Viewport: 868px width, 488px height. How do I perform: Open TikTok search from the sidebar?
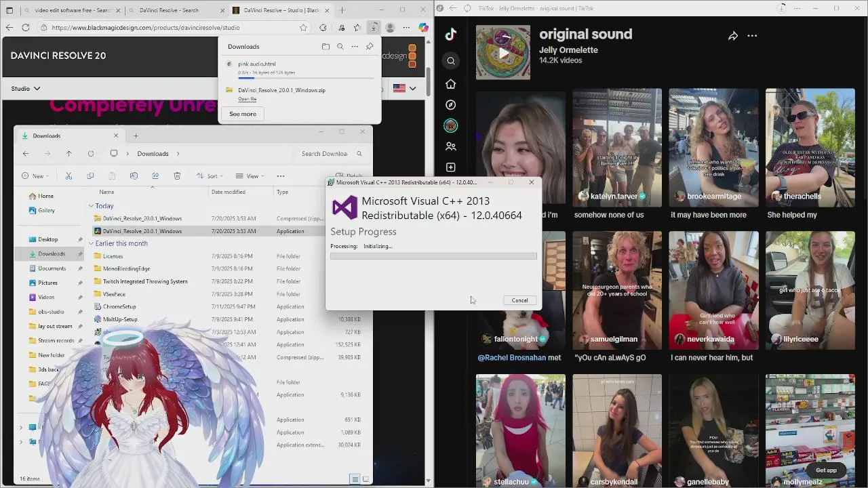(451, 61)
